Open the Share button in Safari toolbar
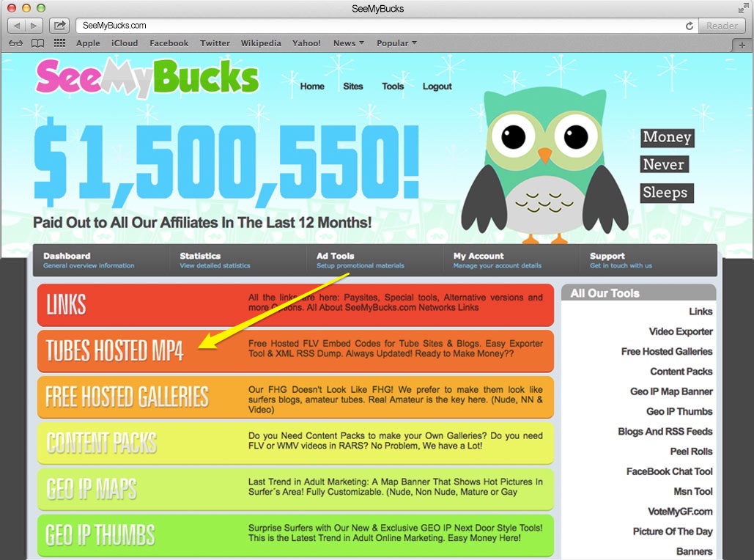 [x=59, y=26]
